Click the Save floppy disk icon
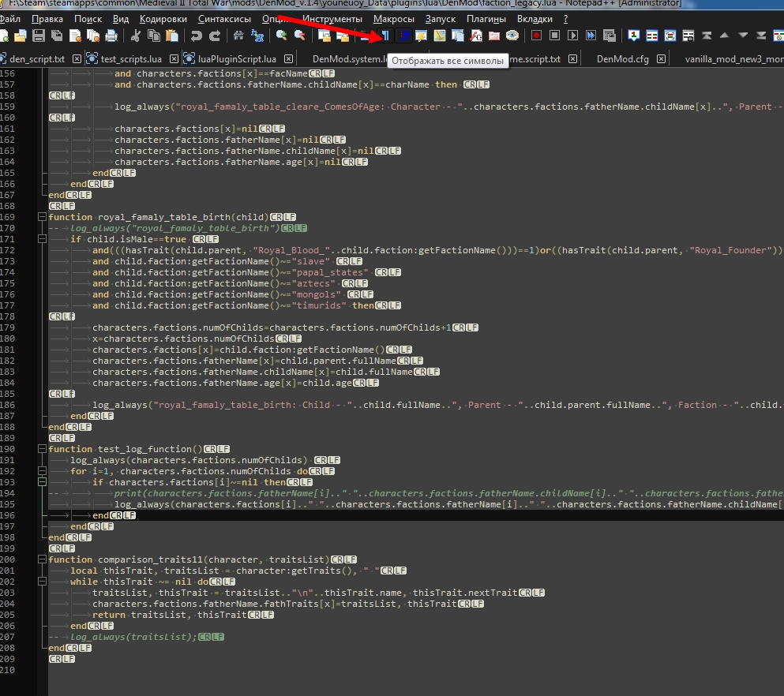 click(39, 36)
